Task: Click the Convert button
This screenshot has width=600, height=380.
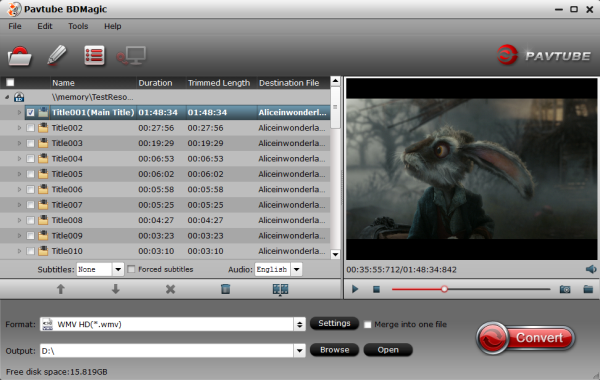Action: pyautogui.click(x=526, y=338)
